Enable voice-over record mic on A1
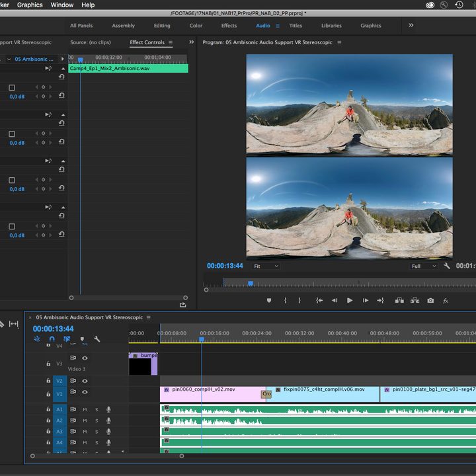 (108, 409)
